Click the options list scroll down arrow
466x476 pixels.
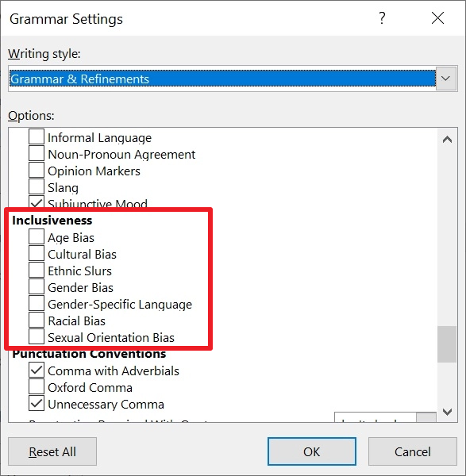(x=447, y=412)
